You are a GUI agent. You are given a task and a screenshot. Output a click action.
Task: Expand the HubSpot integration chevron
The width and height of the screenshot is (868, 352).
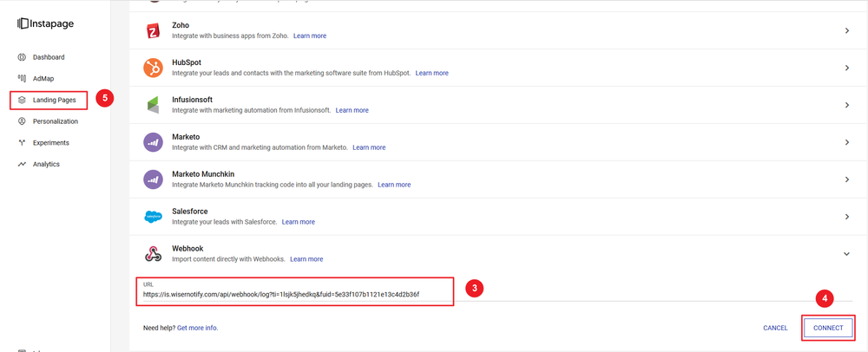click(x=846, y=68)
